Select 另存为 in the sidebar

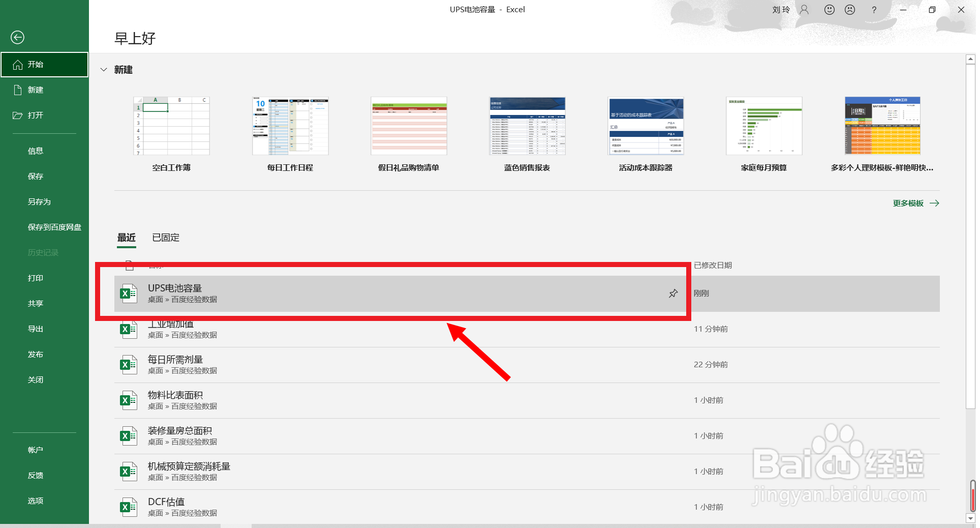39,202
